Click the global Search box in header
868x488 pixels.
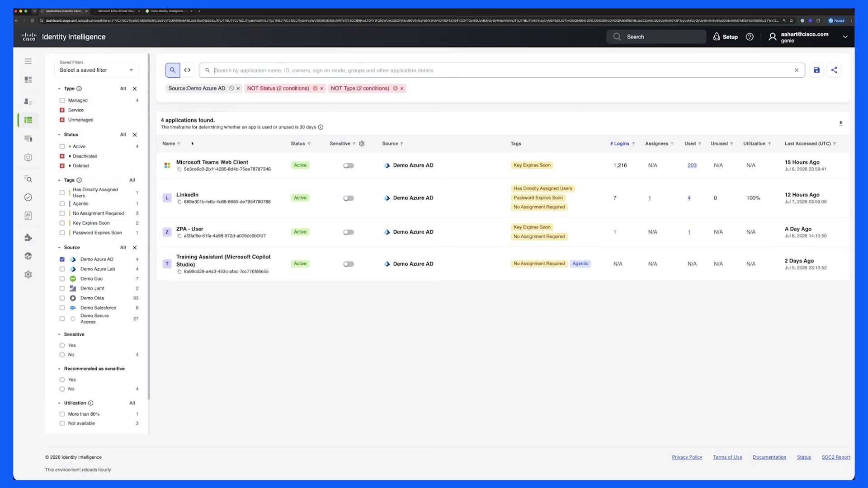(656, 37)
